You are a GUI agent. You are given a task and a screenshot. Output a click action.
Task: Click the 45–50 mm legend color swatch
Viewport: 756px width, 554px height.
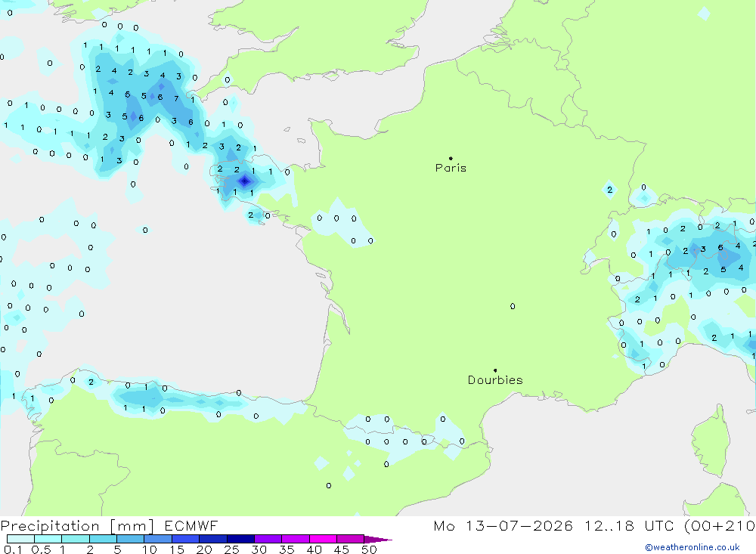point(350,539)
